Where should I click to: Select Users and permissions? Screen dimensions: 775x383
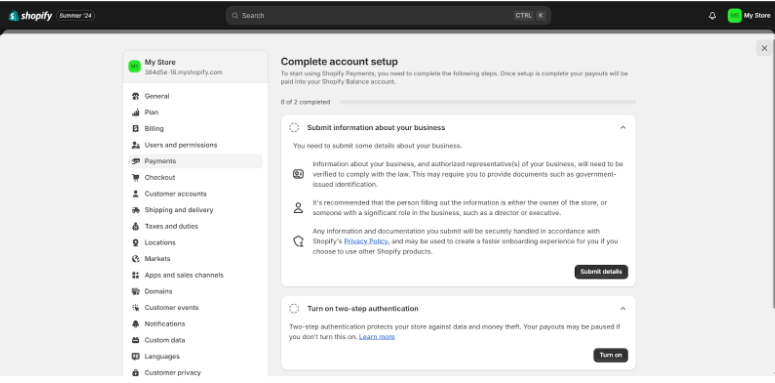click(x=196, y=145)
